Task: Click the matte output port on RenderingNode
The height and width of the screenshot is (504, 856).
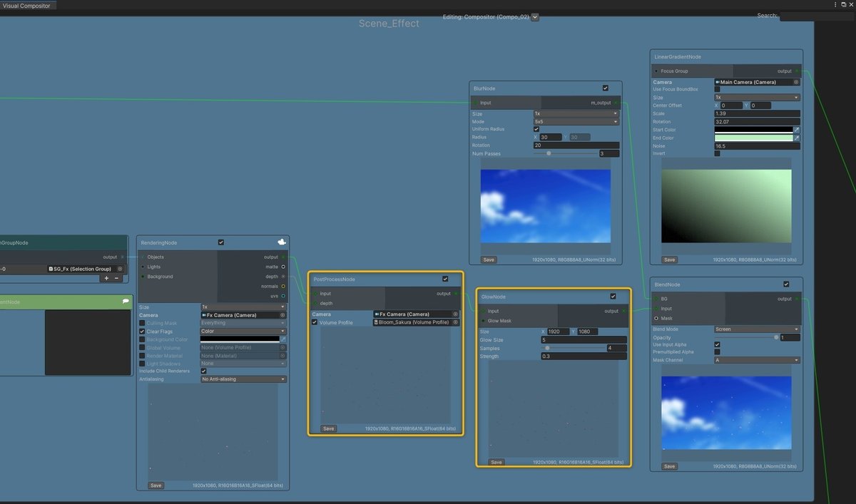Action: (x=283, y=267)
